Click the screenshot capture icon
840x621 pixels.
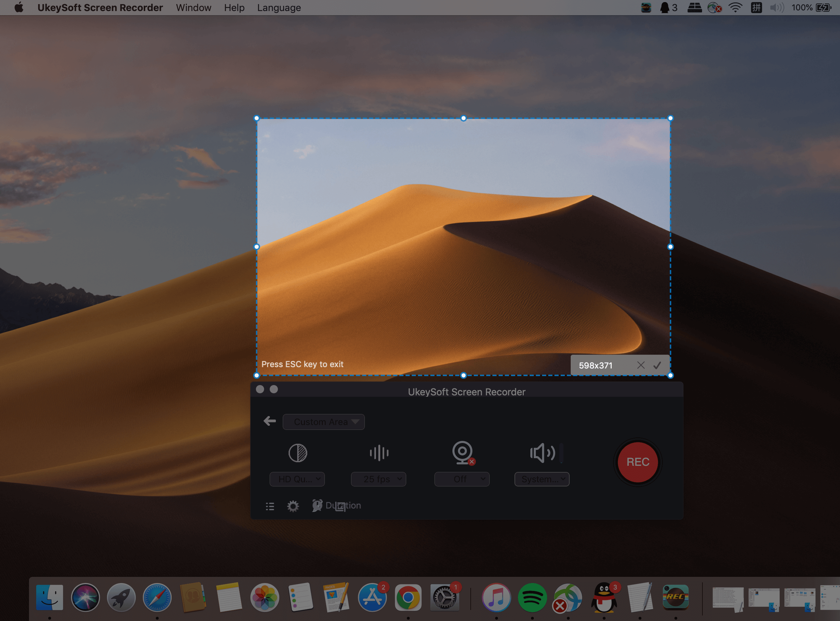click(340, 507)
